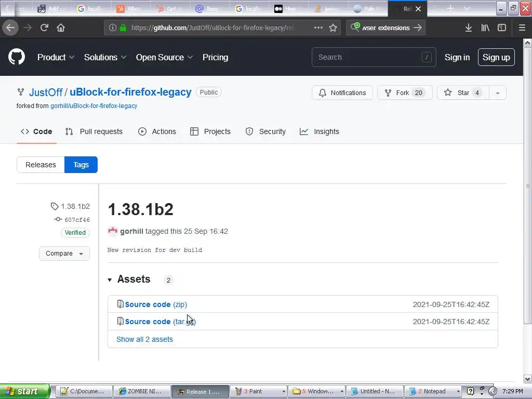Open the gorhill username link

[131, 231]
